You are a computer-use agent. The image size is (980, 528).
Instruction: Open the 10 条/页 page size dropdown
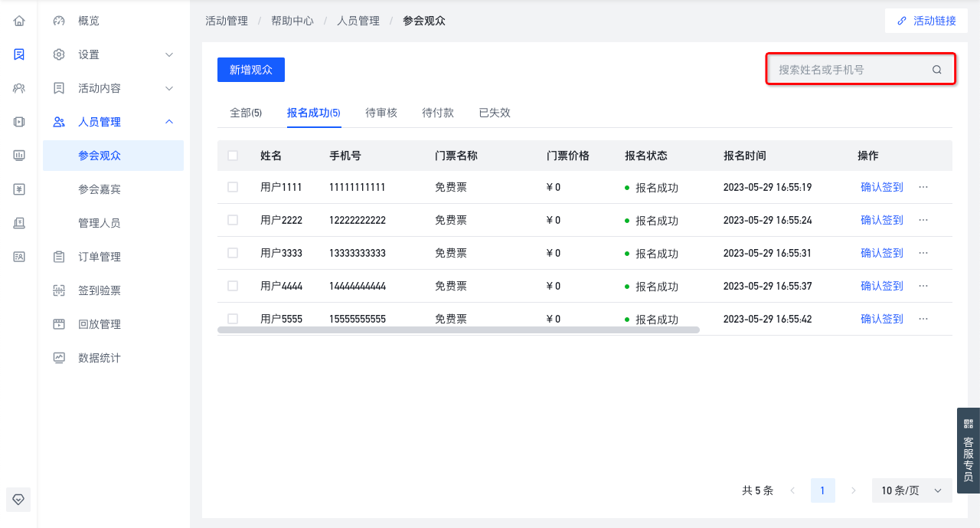pos(912,490)
